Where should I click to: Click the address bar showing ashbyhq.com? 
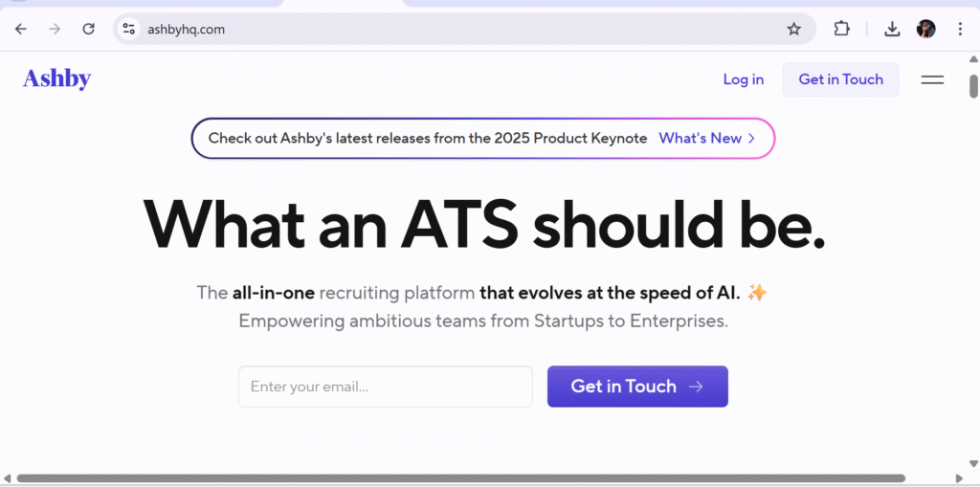point(462,29)
